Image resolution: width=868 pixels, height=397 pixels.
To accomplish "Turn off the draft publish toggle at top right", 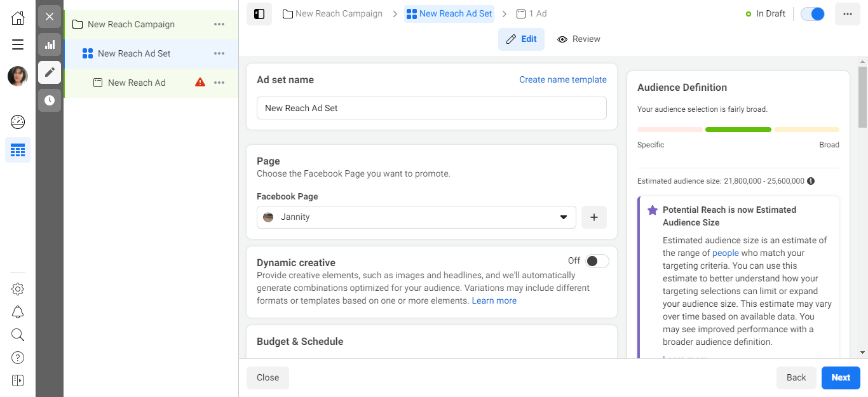I will [x=812, y=13].
